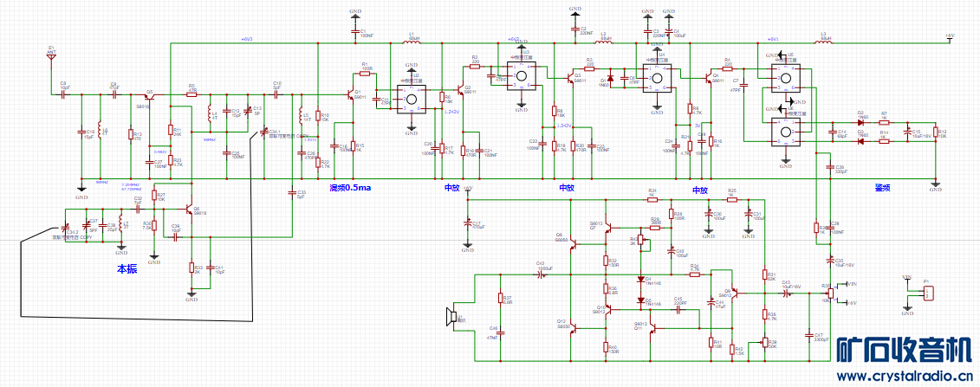
Task: Click IF transformer U4
Action: [x=657, y=79]
